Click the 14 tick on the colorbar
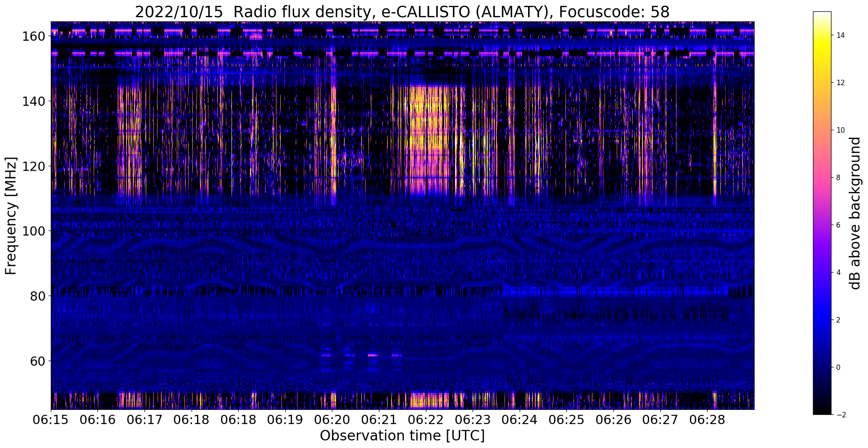This screenshot has height=448, width=868. click(840, 35)
